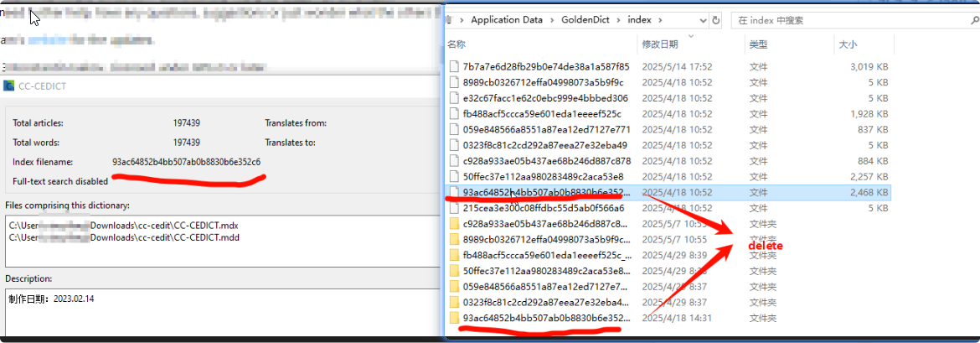Click the 2025/4/18 14:31 date cell
The width and height of the screenshot is (980, 343).
coord(678,318)
